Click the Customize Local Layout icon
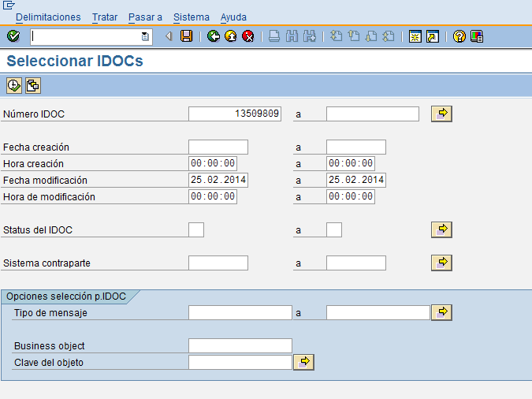This screenshot has width=532, height=399. (x=477, y=36)
